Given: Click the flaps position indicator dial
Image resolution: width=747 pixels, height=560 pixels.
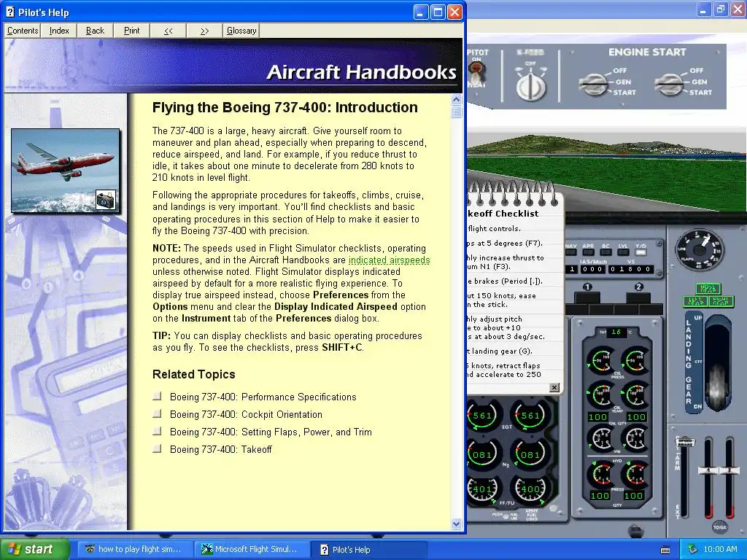Looking at the screenshot, I should (x=699, y=249).
